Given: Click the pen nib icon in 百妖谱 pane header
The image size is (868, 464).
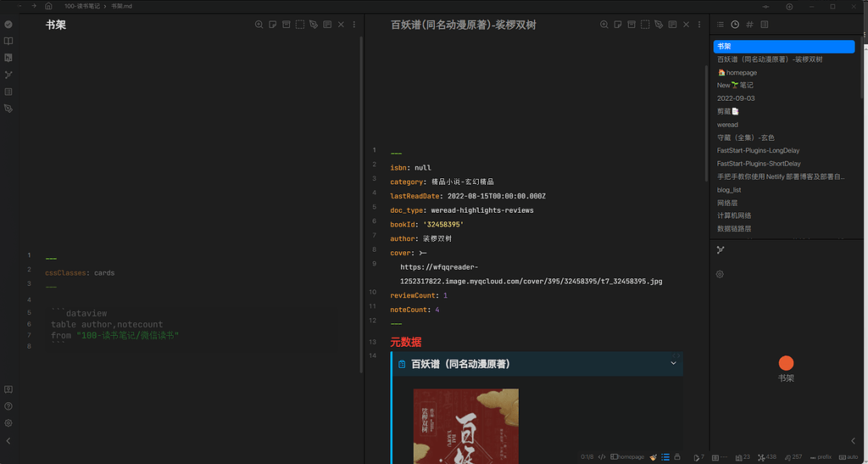Looking at the screenshot, I should (x=659, y=25).
